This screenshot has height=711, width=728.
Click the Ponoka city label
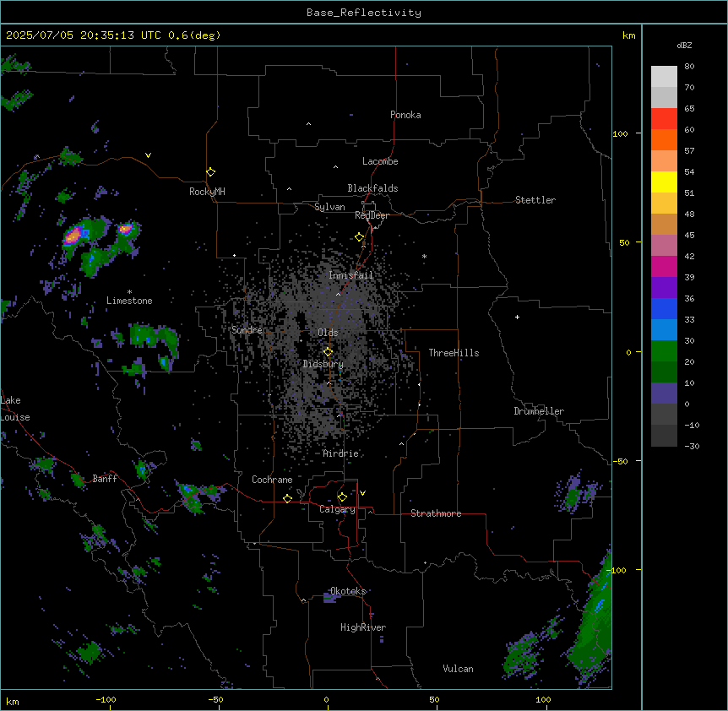(405, 115)
